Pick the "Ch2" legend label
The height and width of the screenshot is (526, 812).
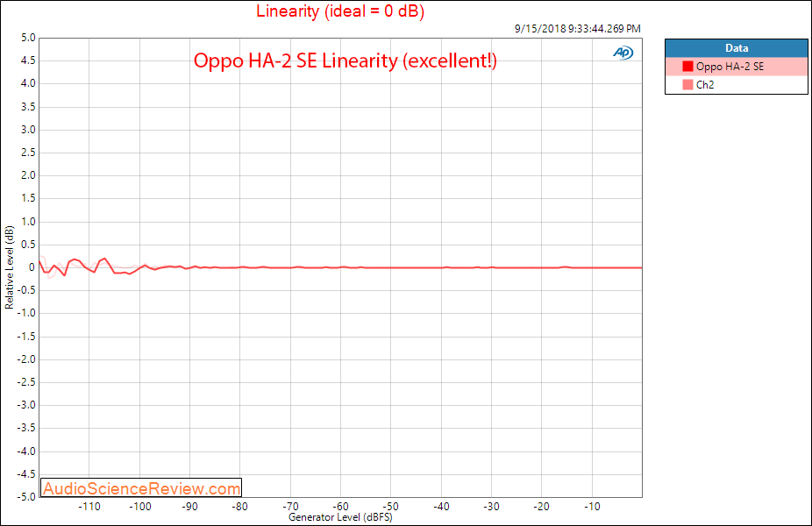(705, 85)
